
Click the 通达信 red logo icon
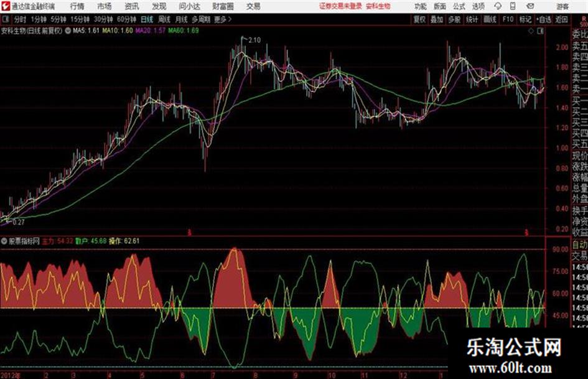(6, 6)
